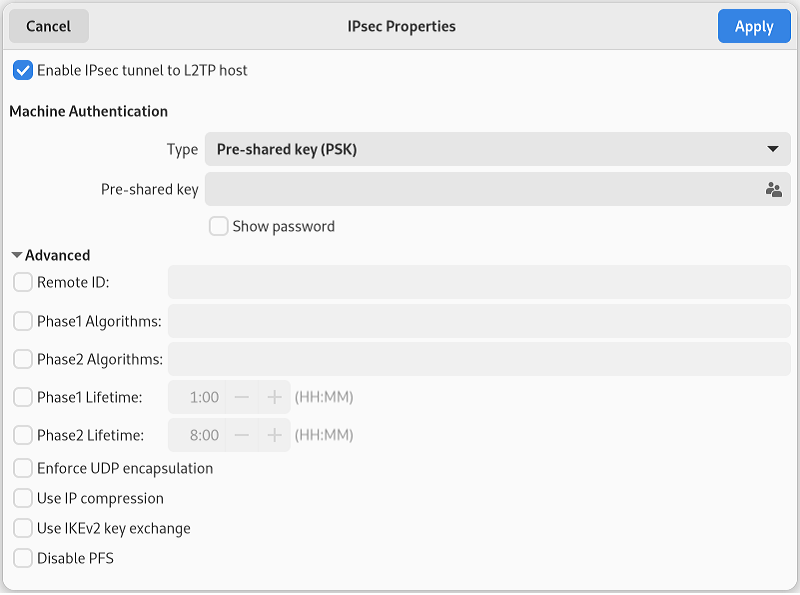Click the Phase1 Lifetime minus icon

pos(242,397)
